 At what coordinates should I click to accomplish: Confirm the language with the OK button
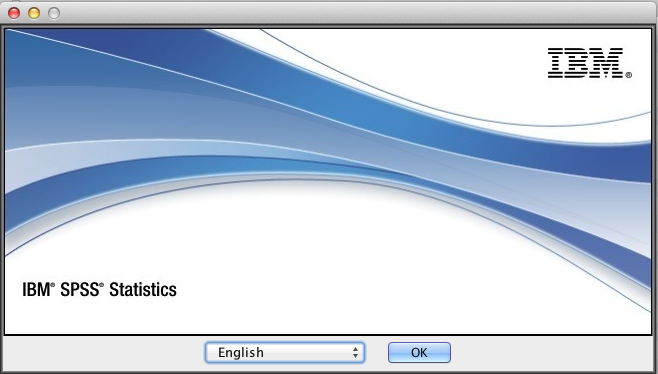tap(419, 353)
